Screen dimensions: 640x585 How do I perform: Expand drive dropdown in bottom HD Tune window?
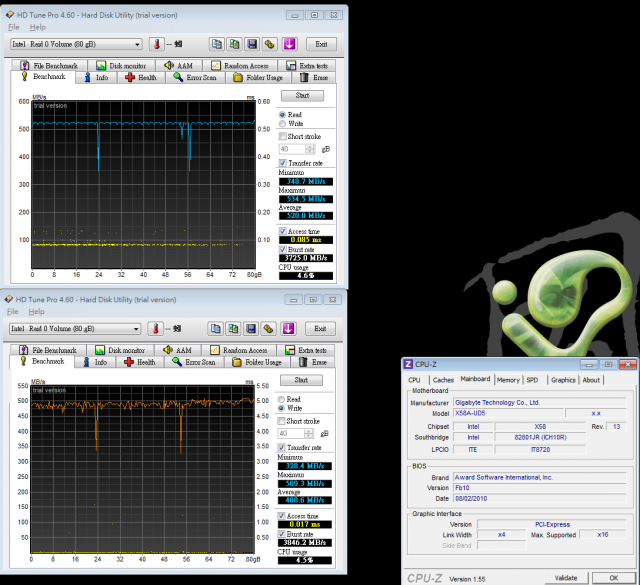[136, 329]
